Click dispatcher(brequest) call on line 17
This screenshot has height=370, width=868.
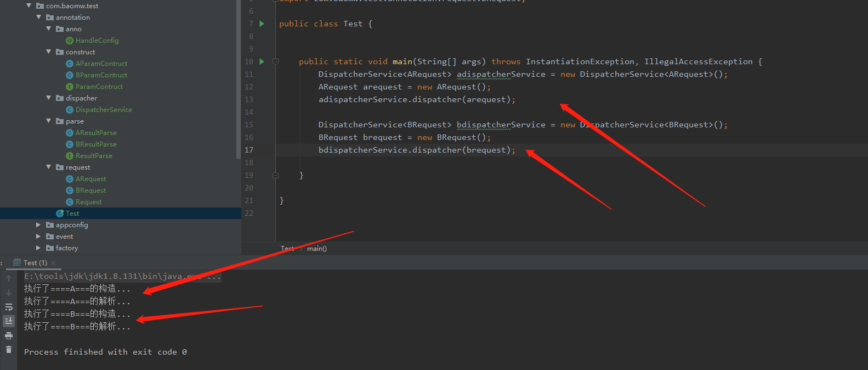pos(462,150)
